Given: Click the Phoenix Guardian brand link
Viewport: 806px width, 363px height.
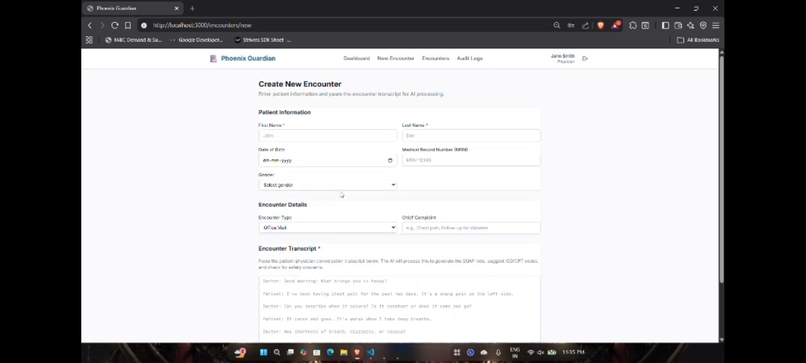Looking at the screenshot, I should click(248, 59).
